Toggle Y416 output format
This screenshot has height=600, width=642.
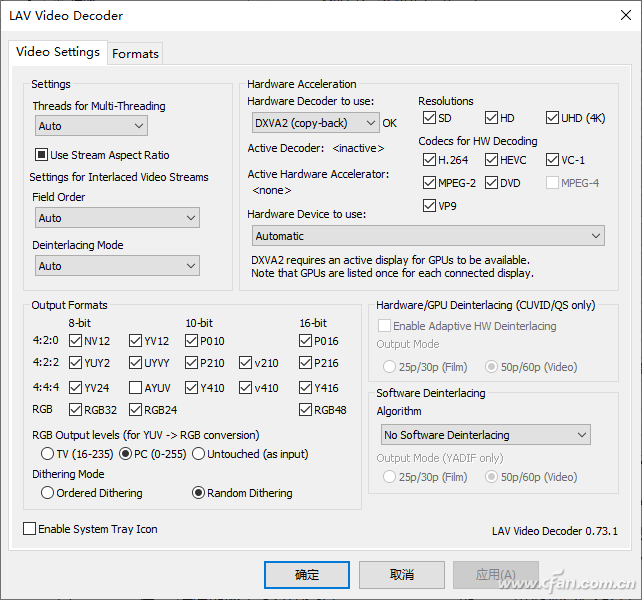[305, 387]
